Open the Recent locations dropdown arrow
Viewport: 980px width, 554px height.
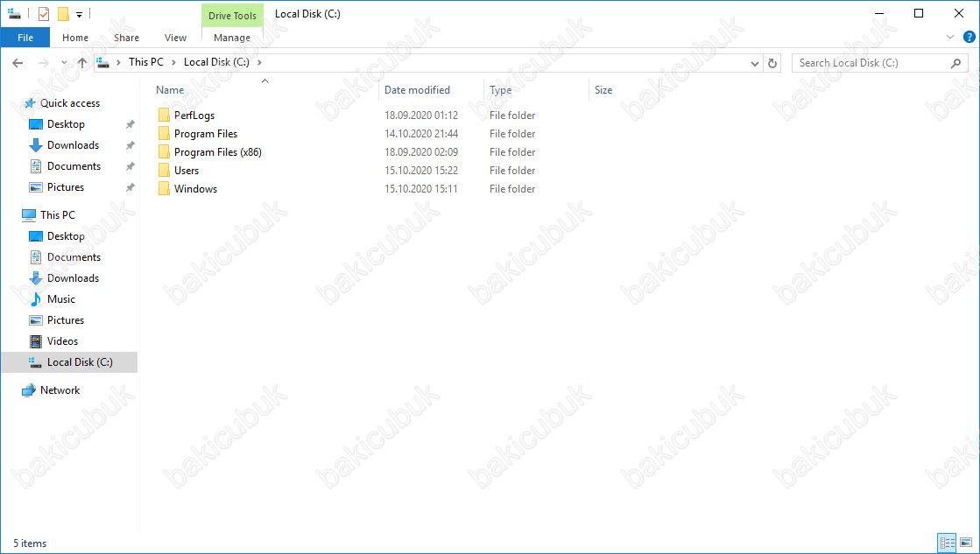coord(64,62)
